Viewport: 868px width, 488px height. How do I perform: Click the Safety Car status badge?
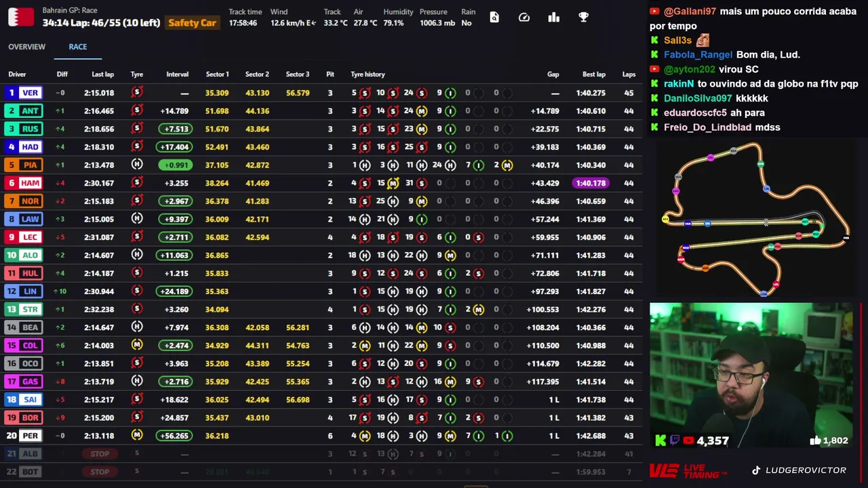coord(193,23)
